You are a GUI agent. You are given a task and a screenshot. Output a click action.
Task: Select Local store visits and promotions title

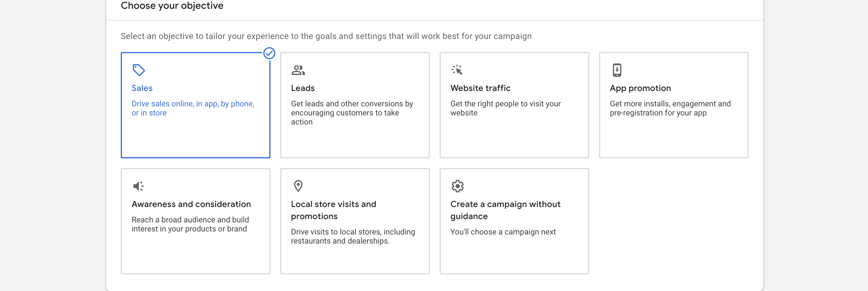(333, 210)
